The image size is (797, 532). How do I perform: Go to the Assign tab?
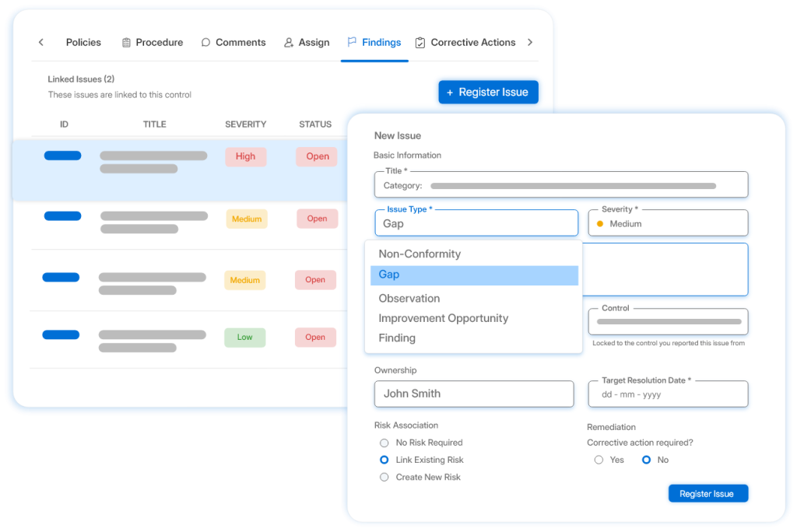click(x=307, y=43)
